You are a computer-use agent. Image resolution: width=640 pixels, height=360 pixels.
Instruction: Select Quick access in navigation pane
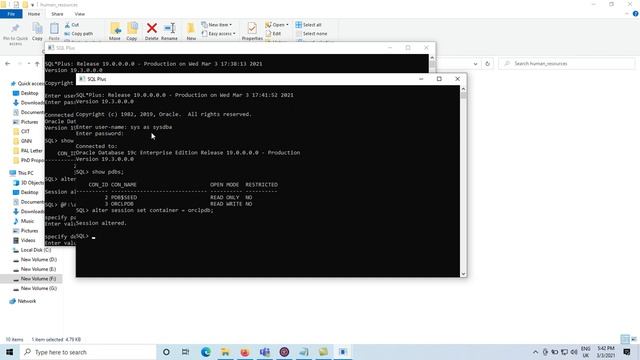click(x=27, y=83)
